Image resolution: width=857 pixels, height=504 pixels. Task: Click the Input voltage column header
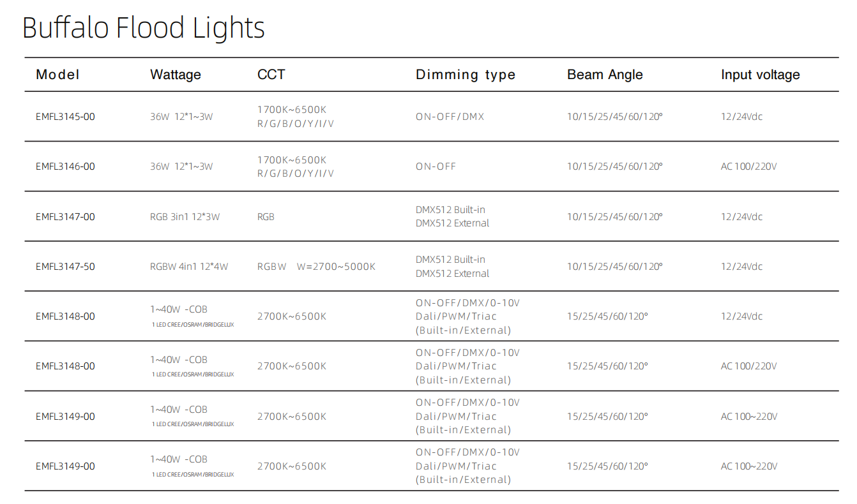(760, 75)
